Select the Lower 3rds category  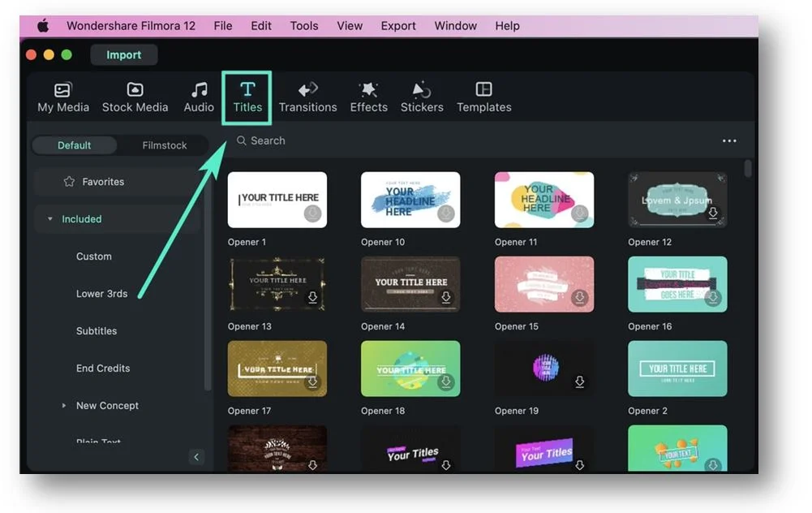click(x=101, y=293)
